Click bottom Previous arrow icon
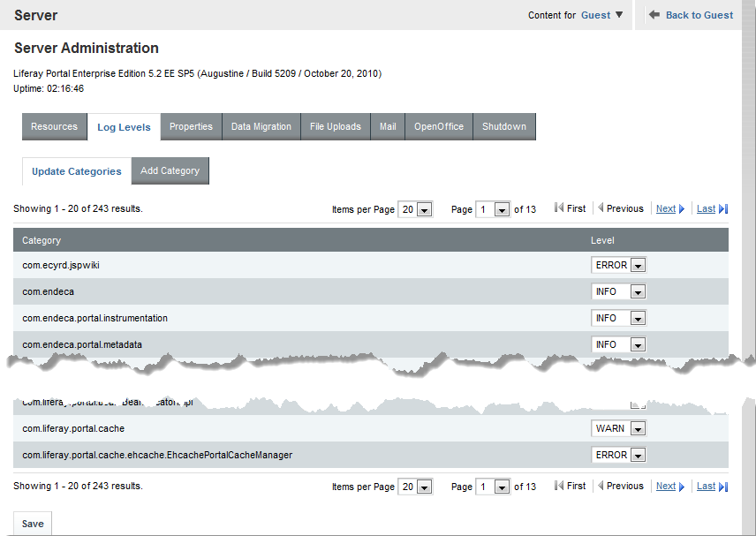756x536 pixels. coord(601,486)
